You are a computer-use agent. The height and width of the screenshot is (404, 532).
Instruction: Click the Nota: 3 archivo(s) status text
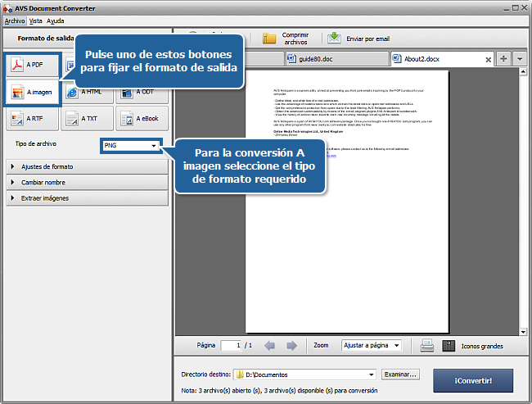point(279,390)
